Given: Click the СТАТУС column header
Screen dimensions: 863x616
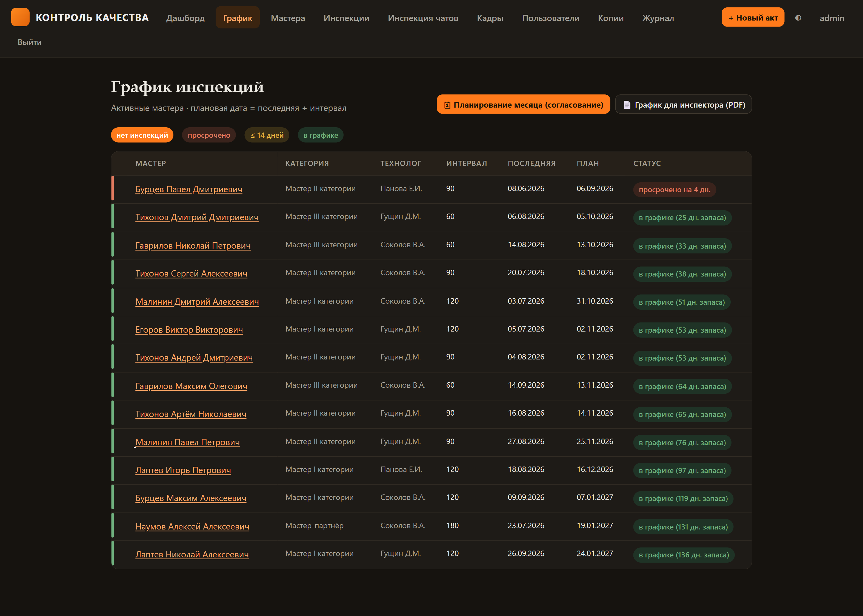Looking at the screenshot, I should 647,163.
